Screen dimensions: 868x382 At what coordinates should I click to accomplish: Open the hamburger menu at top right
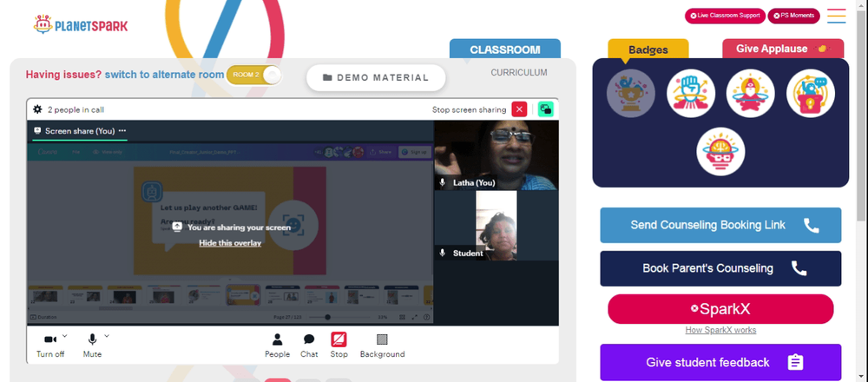tap(837, 16)
